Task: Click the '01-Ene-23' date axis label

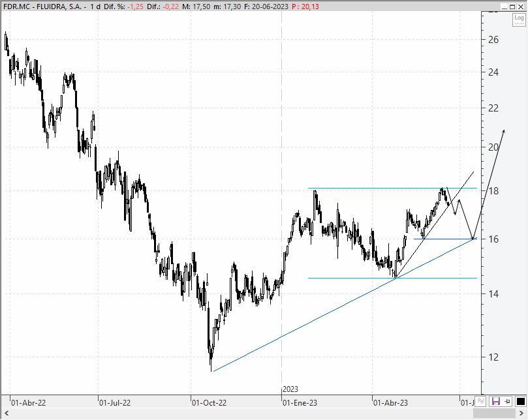Action: 300,402
